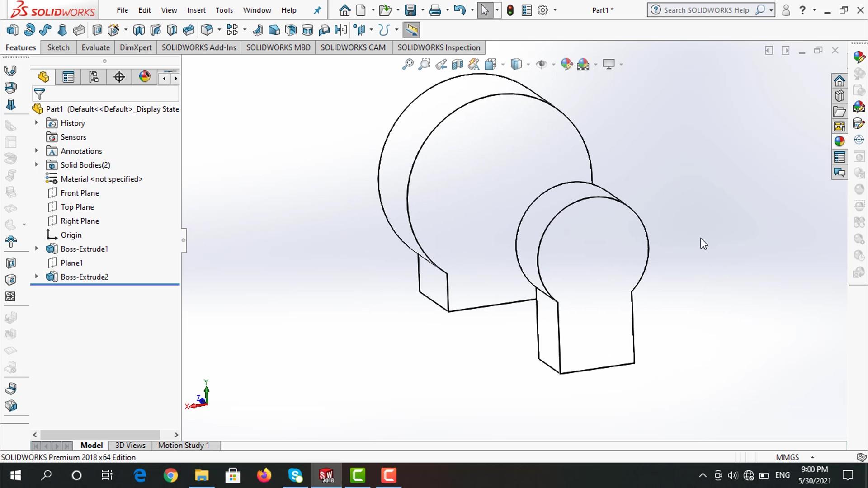868x488 pixels.
Task: Click the Revolved Boss/Base tool
Action: [x=29, y=30]
